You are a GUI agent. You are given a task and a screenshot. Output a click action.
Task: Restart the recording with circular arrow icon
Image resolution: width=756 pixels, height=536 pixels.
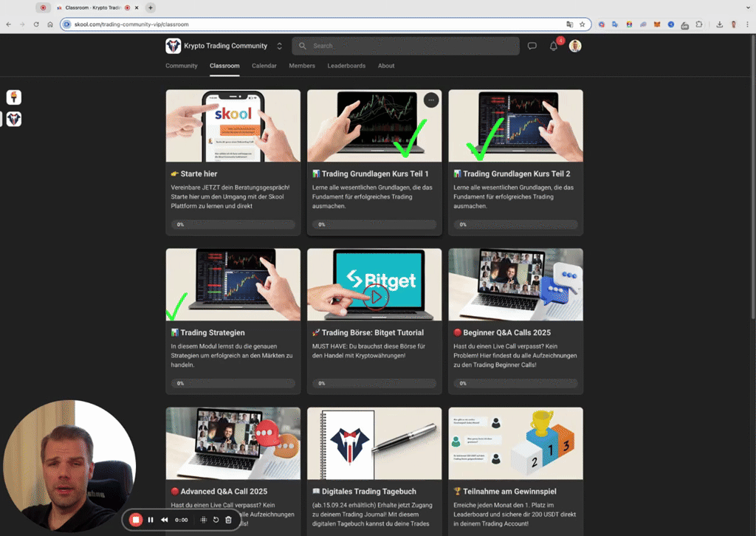tap(216, 520)
